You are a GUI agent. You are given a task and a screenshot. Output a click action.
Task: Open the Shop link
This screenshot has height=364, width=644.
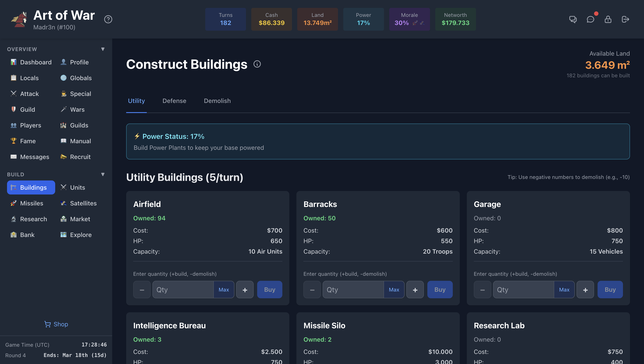(56, 324)
